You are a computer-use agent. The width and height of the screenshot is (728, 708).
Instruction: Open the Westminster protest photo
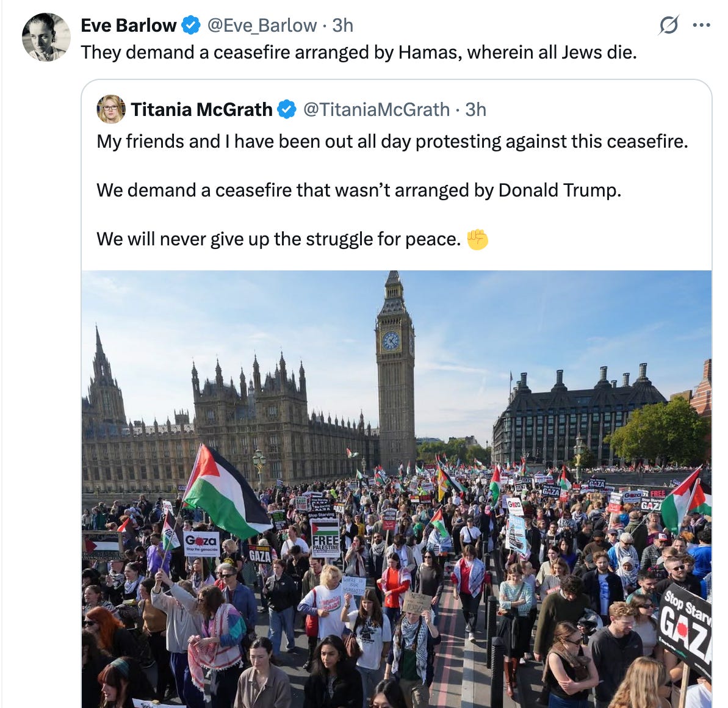click(397, 489)
